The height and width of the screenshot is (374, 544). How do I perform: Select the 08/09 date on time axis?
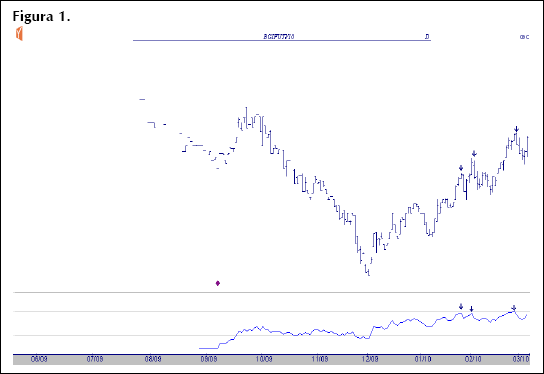click(153, 359)
